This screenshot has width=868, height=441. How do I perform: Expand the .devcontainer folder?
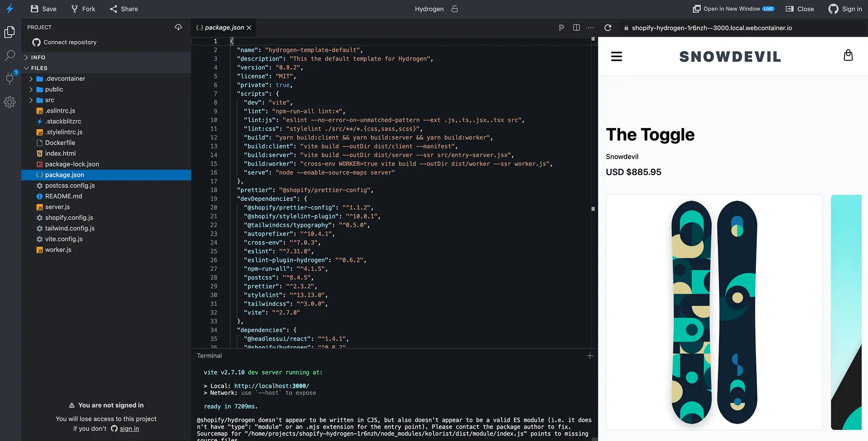tap(106, 79)
